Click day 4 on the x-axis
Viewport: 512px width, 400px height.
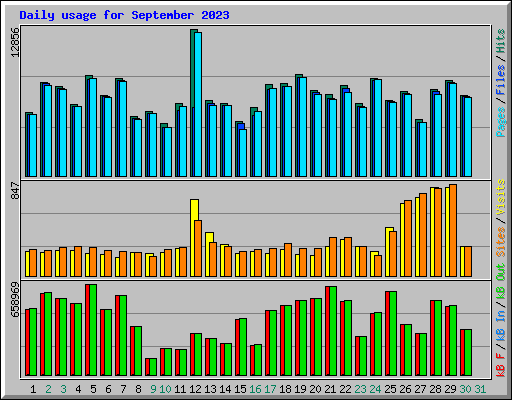click(x=78, y=389)
